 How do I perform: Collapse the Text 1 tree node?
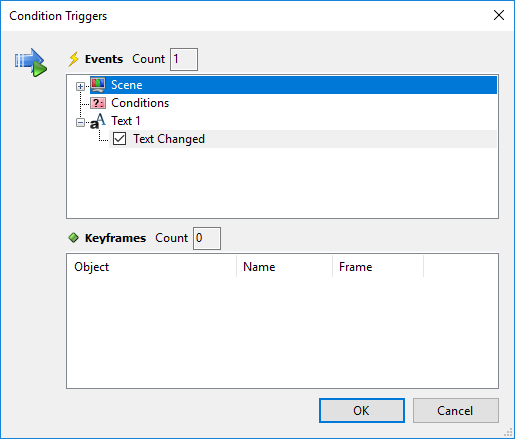tap(80, 122)
